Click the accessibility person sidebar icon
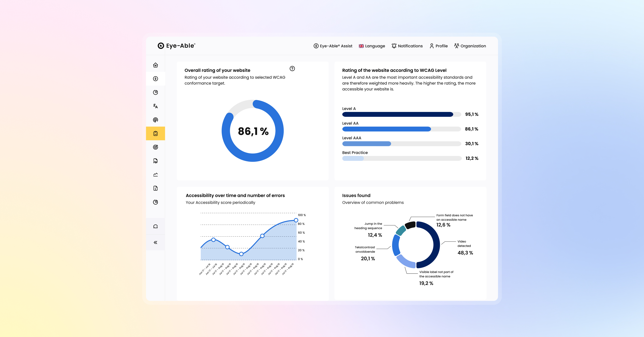This screenshot has width=644, height=337. point(155,79)
